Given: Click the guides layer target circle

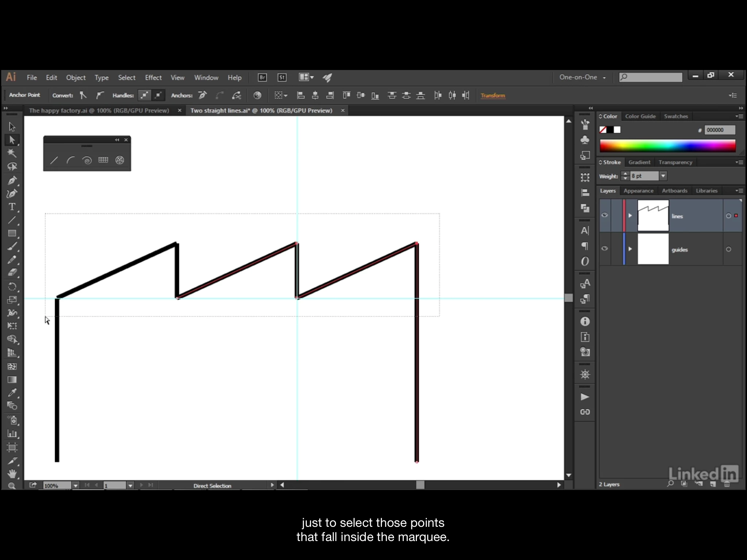Looking at the screenshot, I should (x=728, y=249).
